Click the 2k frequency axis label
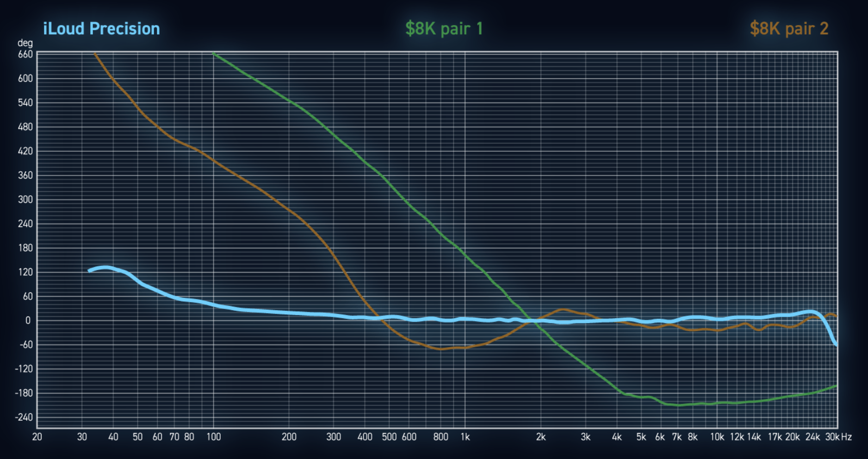This screenshot has height=459, width=868. [540, 437]
